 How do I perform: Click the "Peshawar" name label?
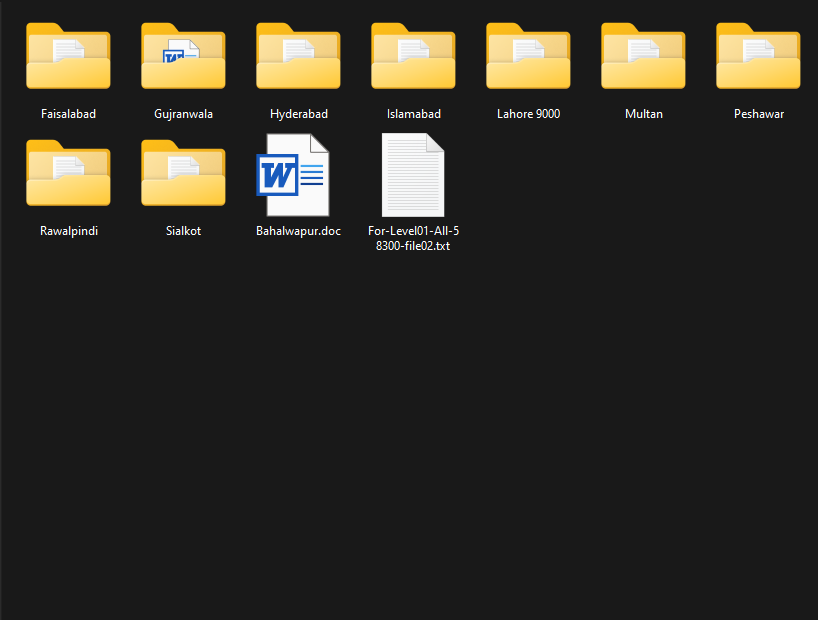(x=758, y=114)
